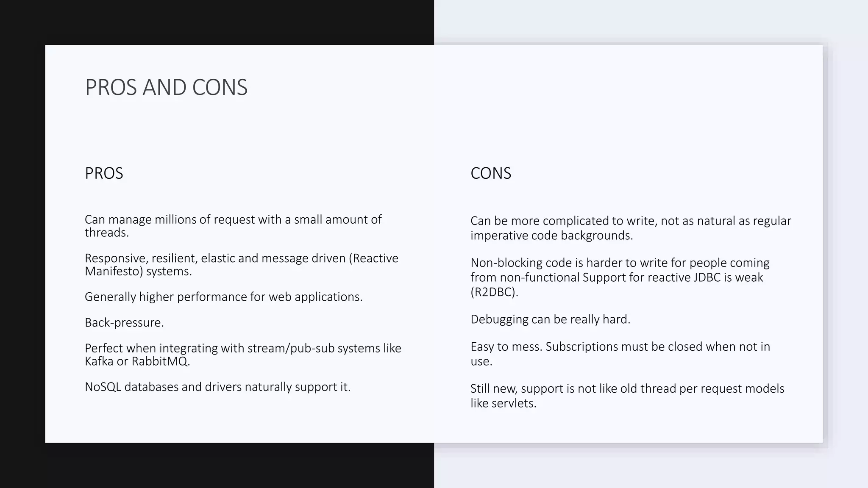Click the word threads. under PROS

107,233
